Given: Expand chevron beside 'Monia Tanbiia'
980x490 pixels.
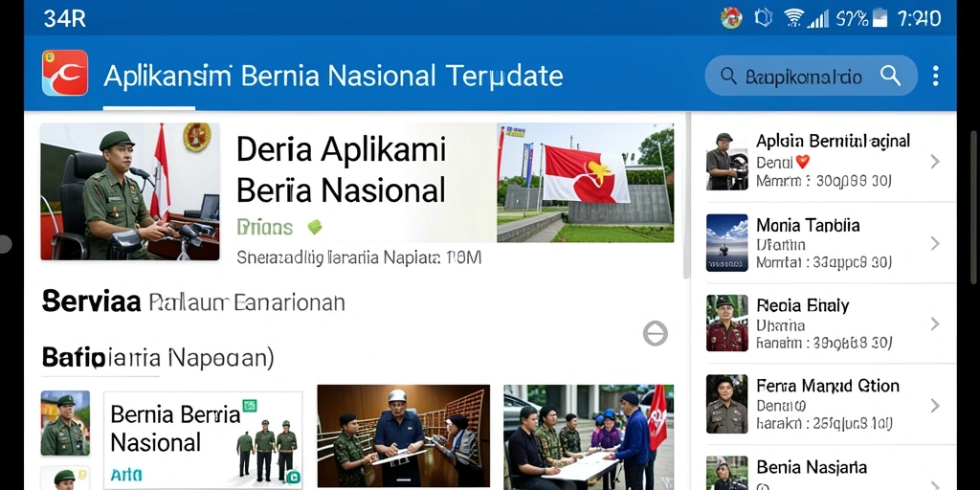Looking at the screenshot, I should click(x=935, y=243).
